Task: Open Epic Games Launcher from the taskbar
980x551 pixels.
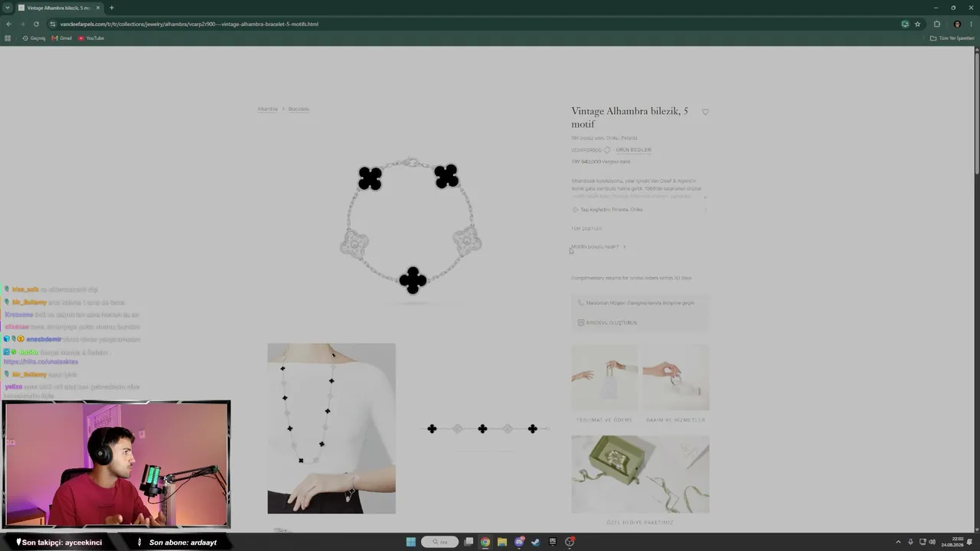Action: click(x=553, y=542)
